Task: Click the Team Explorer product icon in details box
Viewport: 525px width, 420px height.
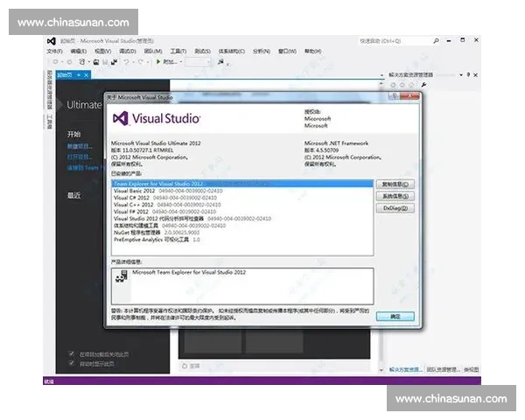Action: pyautogui.click(x=122, y=276)
